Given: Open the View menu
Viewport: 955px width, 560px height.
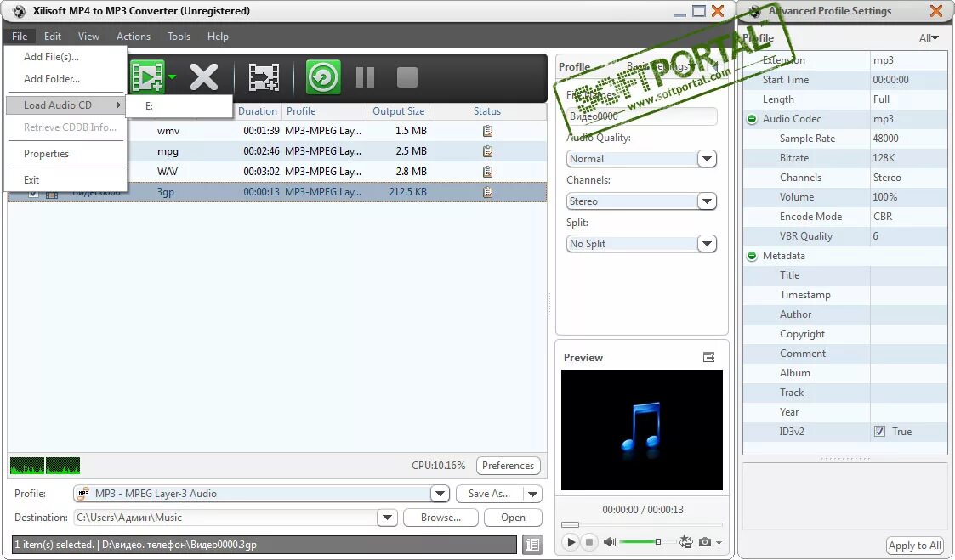Looking at the screenshot, I should tap(88, 37).
